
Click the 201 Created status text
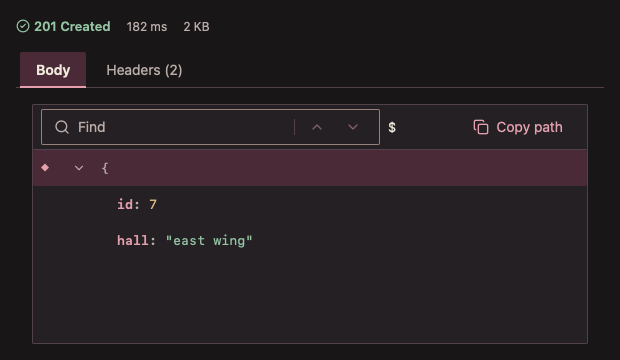tap(72, 27)
